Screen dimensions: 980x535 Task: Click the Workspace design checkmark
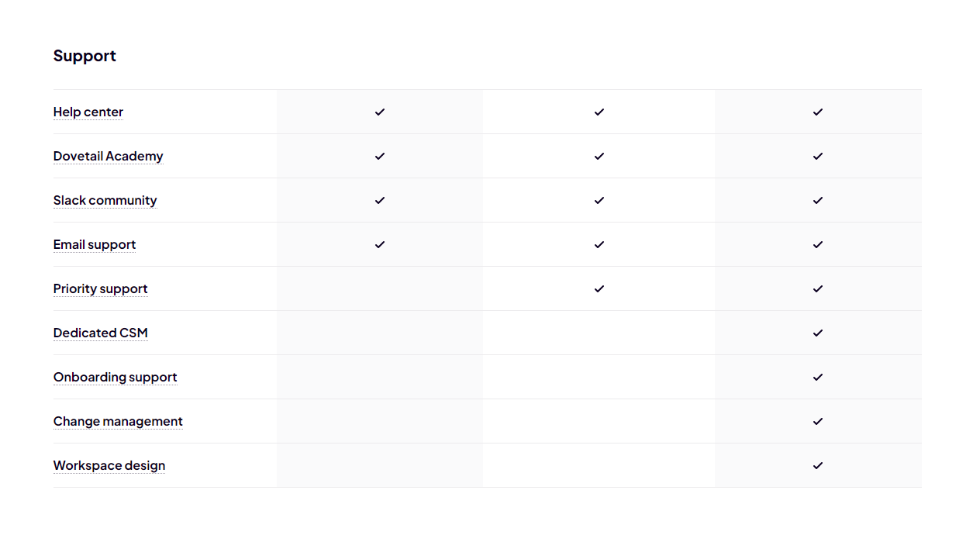tap(818, 465)
